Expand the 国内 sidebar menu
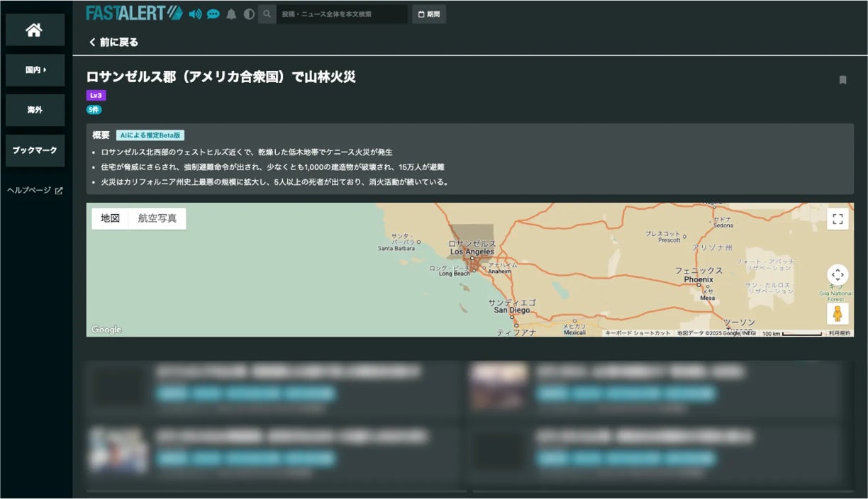The image size is (868, 499). pos(35,70)
